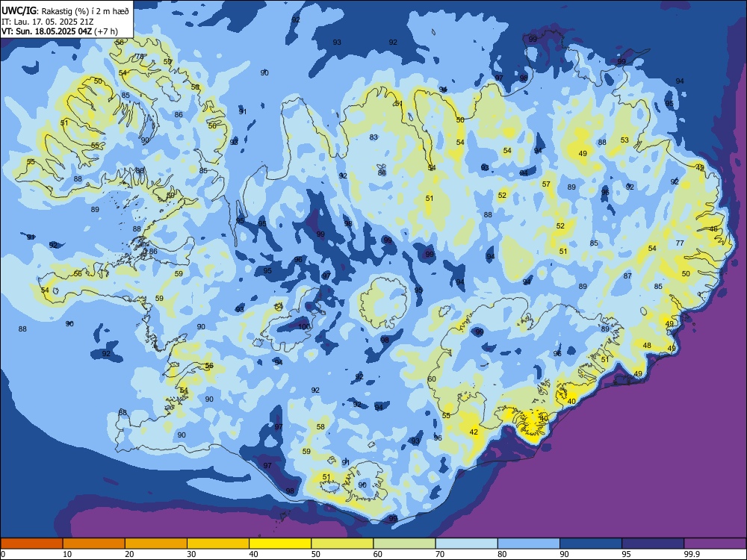The height and width of the screenshot is (560, 747).
Task: Select the 30–40 legend color band
Action: pyautogui.click(x=218, y=544)
